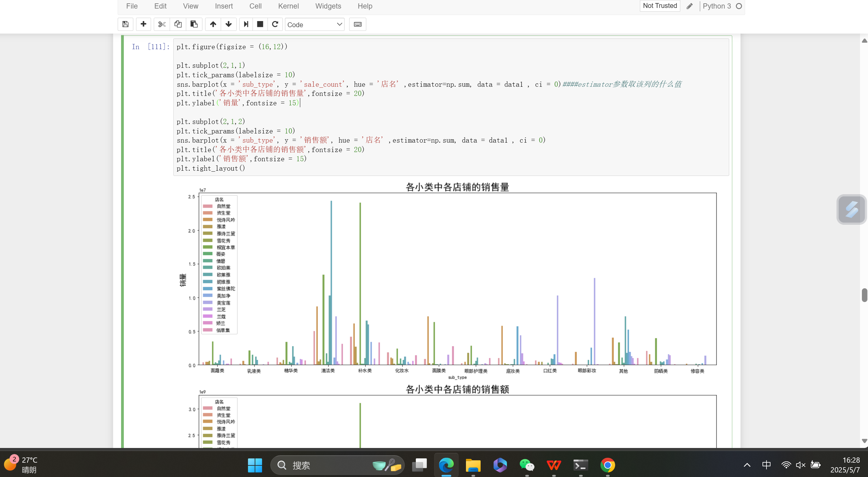Viewport: 868px width, 477px height.
Task: Click the save notebook icon
Action: click(125, 24)
